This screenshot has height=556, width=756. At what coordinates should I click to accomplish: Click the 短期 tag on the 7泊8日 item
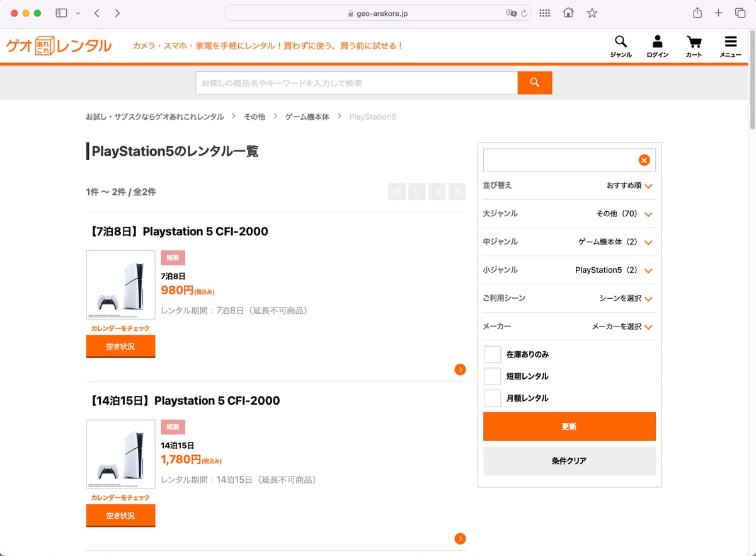tap(173, 258)
